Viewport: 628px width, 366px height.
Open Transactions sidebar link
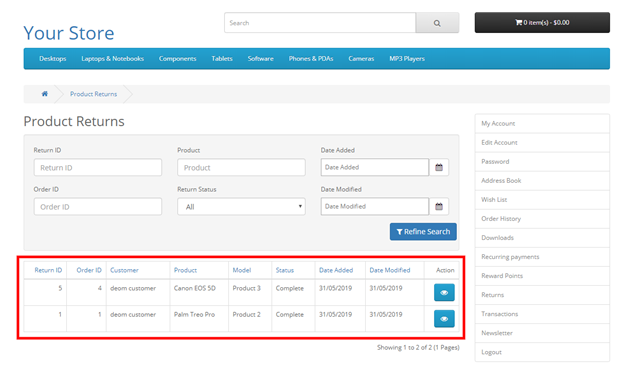click(542, 314)
